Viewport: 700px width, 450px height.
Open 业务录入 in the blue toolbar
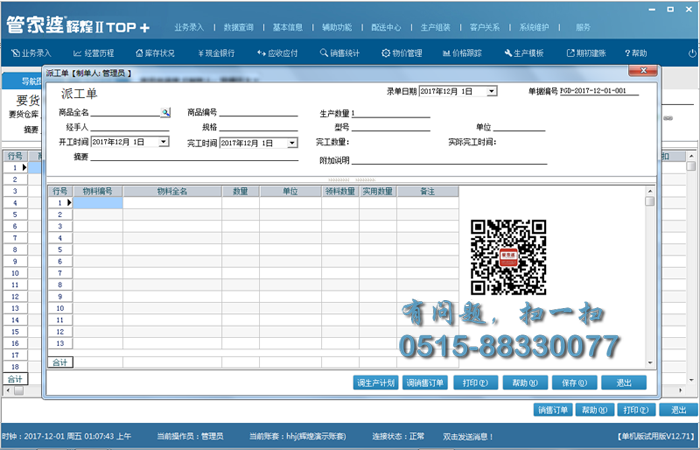tap(31, 53)
